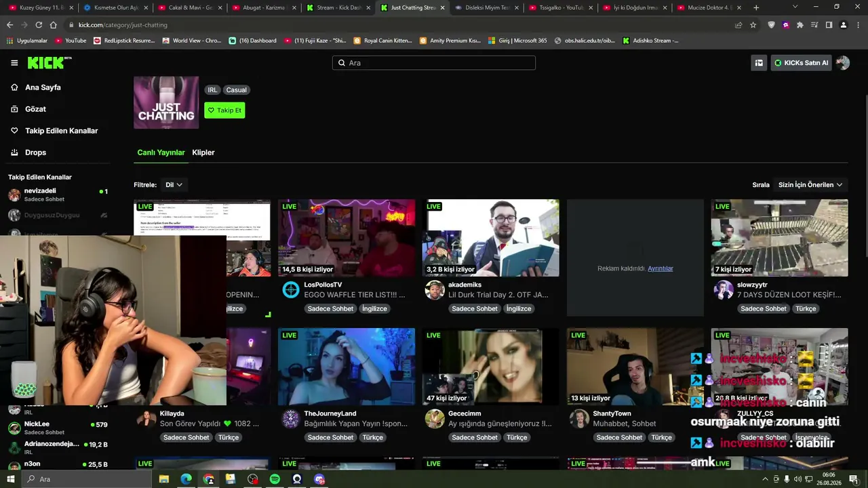Click Gececimm channel avatar

click(435, 419)
